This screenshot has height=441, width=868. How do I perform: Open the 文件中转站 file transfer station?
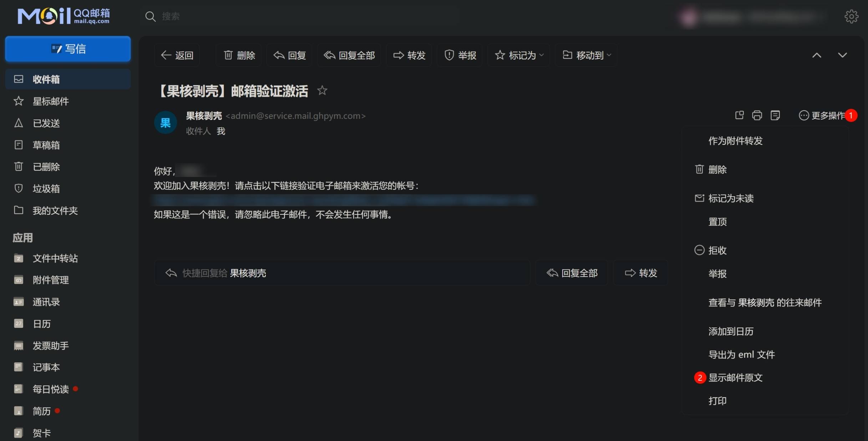click(55, 258)
